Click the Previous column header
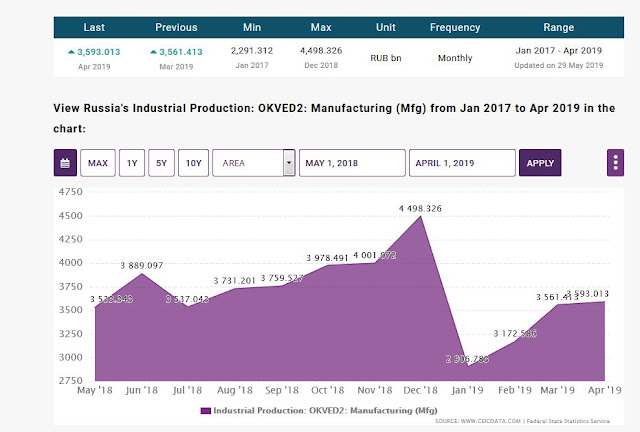 click(176, 27)
